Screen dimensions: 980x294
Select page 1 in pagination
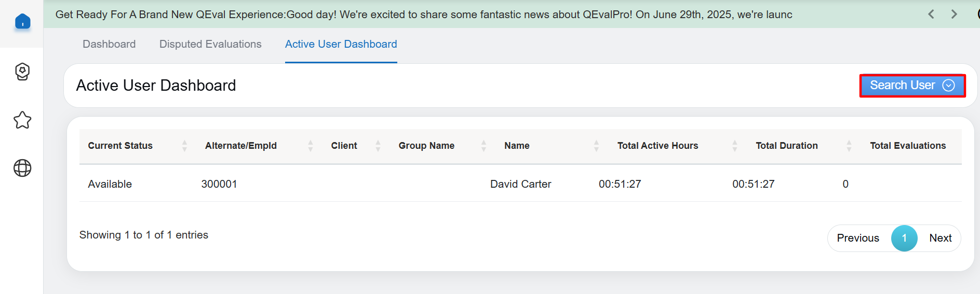[904, 238]
